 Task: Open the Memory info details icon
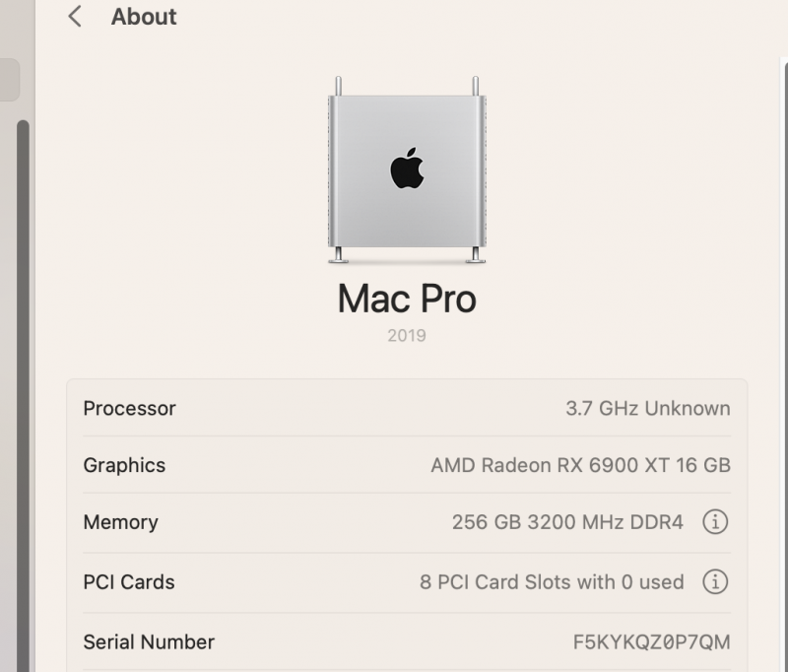click(x=715, y=522)
